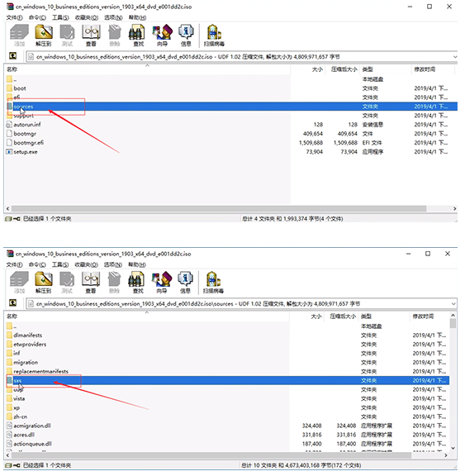This screenshot has width=465, height=476.
Task: Click Scan Virus (扫描病毒) in upper window
Action: [214, 36]
